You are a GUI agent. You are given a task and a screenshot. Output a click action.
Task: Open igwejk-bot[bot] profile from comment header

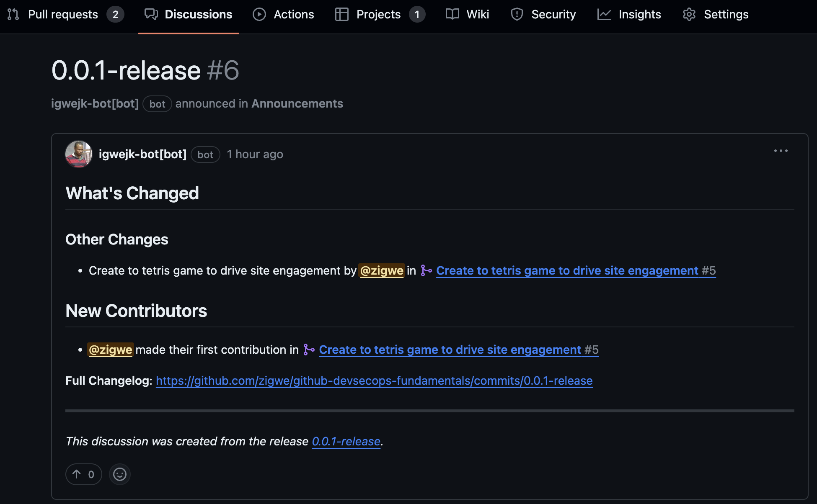142,154
